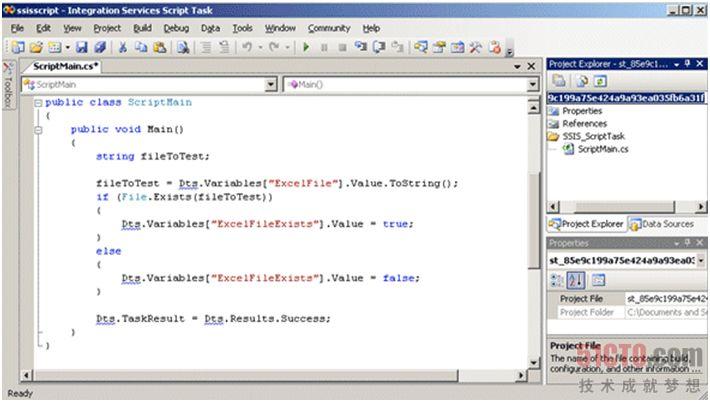Open the Main() member dropdown
710x402 pixels.
(x=531, y=85)
